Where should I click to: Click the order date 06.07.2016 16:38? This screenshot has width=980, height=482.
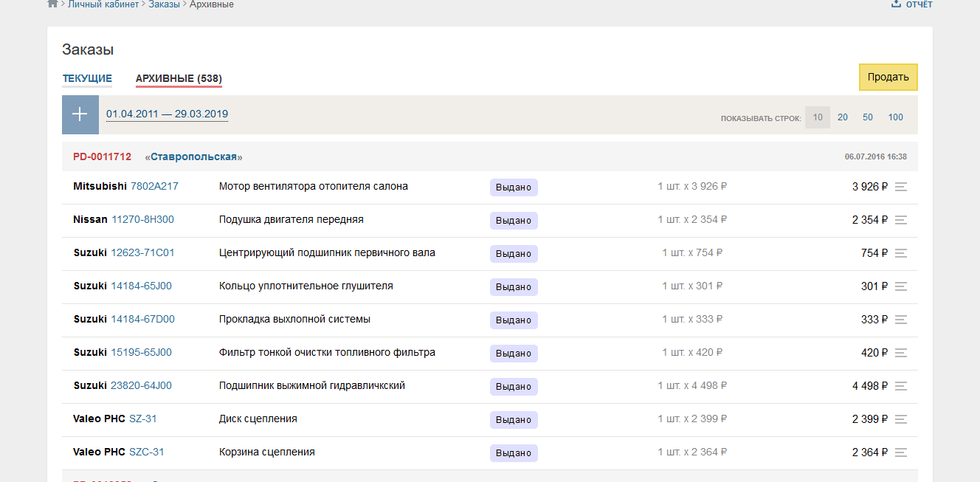click(876, 156)
